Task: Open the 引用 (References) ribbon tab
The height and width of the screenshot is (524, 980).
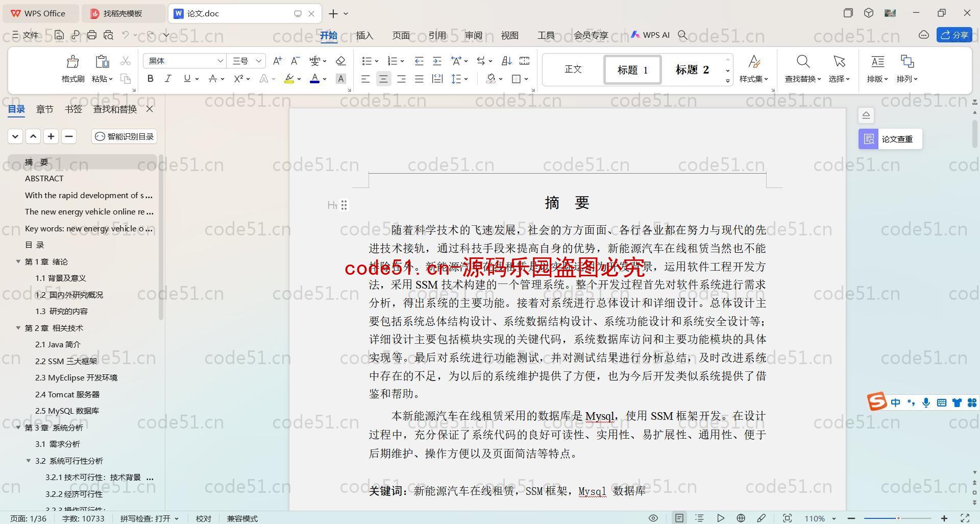Action: coord(437,35)
